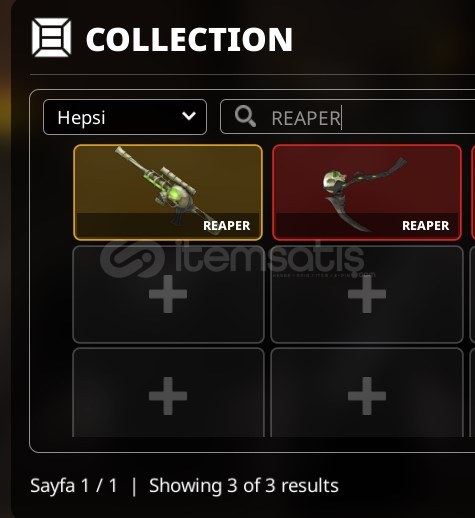Screen dimensions: 475x518
Task: Click the plus icon below the red scythe card
Action: [367, 294]
